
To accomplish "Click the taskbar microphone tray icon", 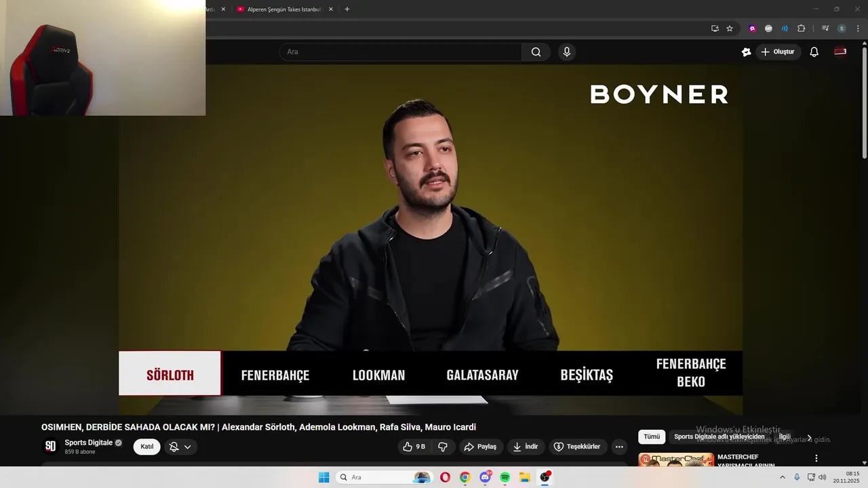I will (x=797, y=477).
